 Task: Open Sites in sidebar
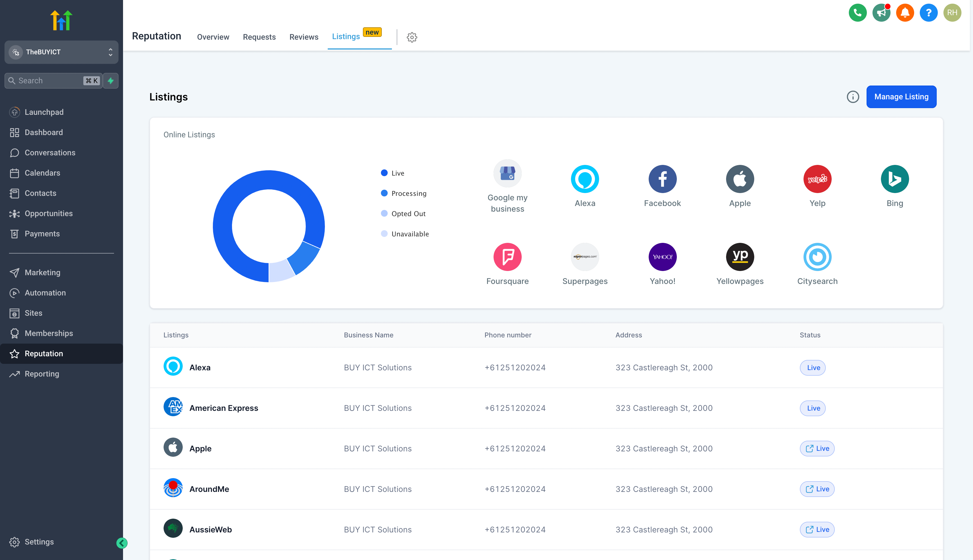click(x=62, y=313)
